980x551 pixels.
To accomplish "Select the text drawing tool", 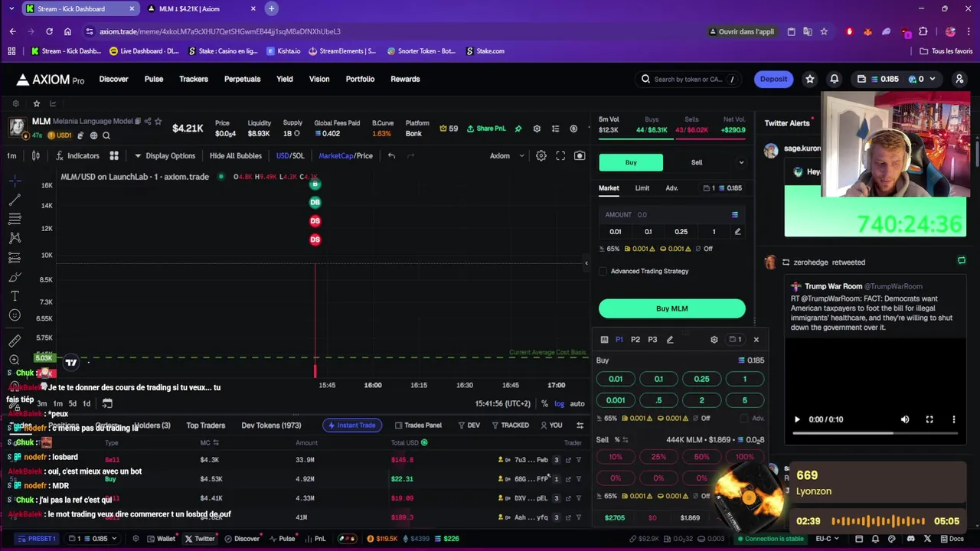I will pos(15,296).
